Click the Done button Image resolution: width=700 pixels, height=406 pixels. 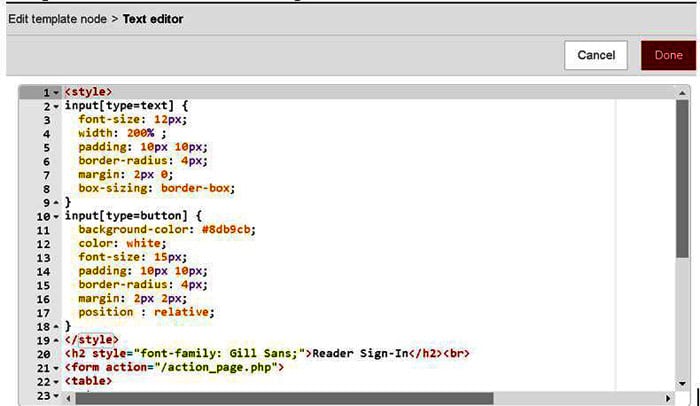coord(668,55)
